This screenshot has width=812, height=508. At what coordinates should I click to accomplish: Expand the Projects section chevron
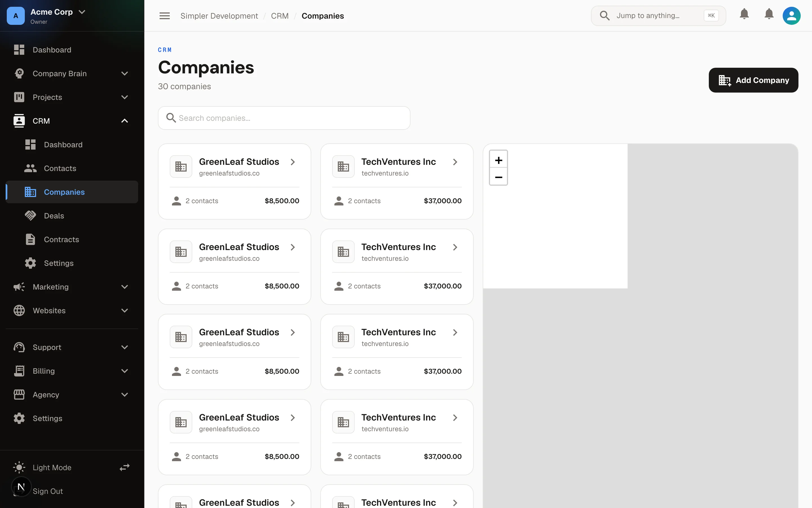click(125, 97)
